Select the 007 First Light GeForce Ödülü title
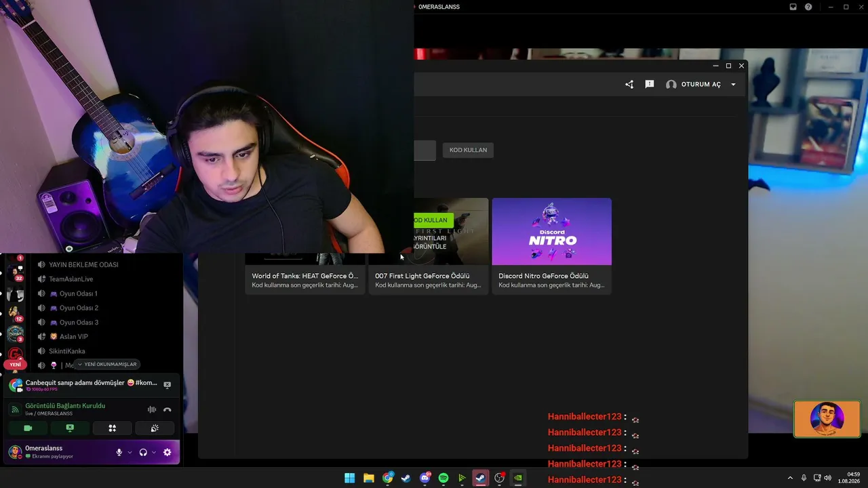The width and height of the screenshot is (868, 488). click(x=422, y=276)
